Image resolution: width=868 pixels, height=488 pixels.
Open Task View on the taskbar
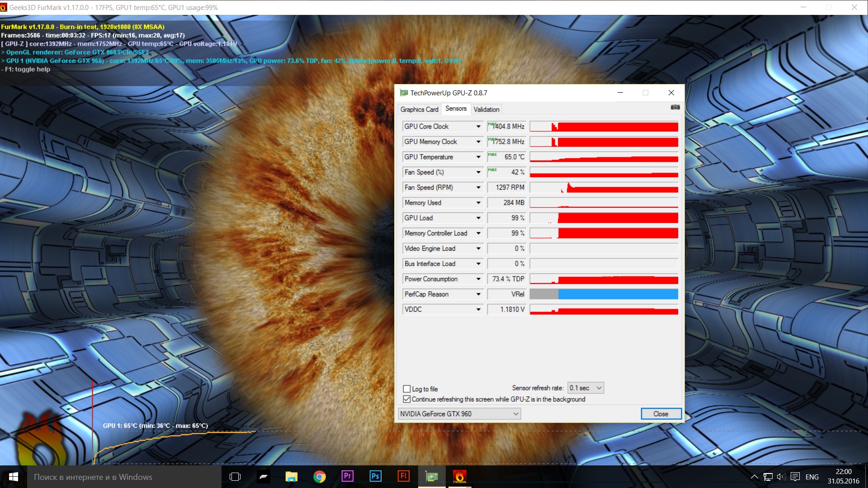235,477
